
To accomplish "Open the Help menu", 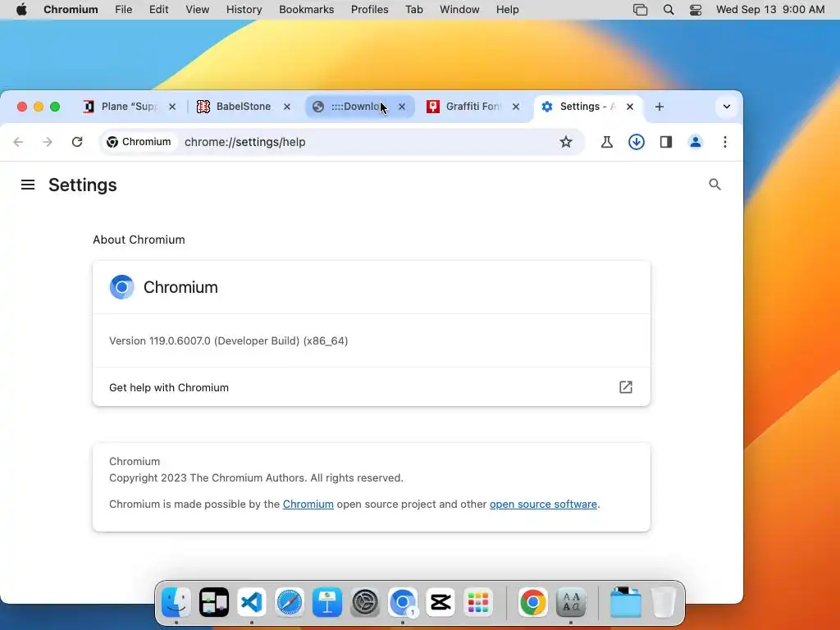I will pos(507,10).
